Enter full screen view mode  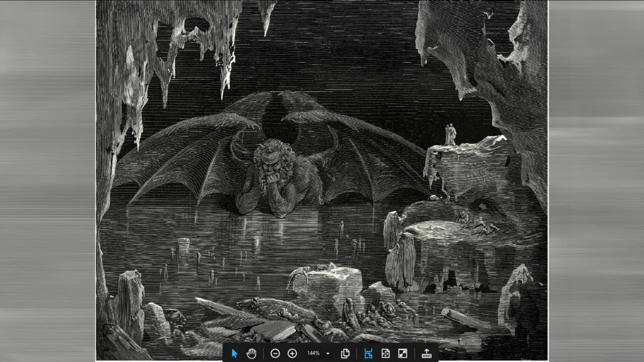click(x=403, y=353)
